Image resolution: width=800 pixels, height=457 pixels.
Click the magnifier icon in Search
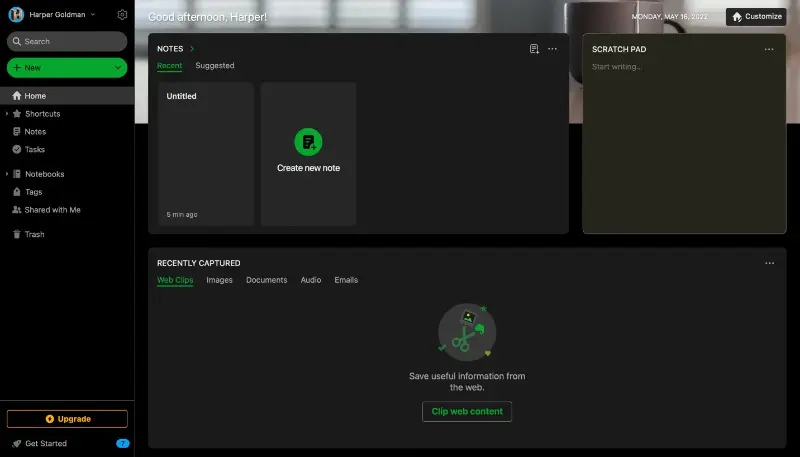pos(17,41)
